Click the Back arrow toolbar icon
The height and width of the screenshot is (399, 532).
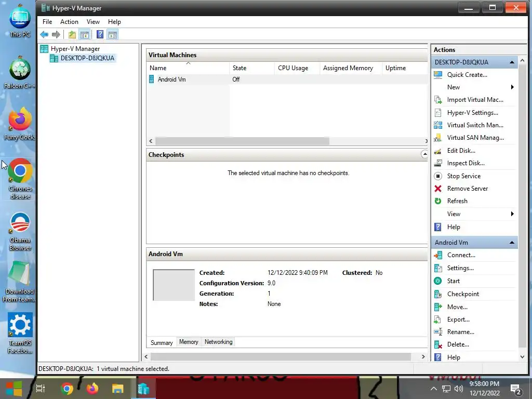tap(44, 35)
